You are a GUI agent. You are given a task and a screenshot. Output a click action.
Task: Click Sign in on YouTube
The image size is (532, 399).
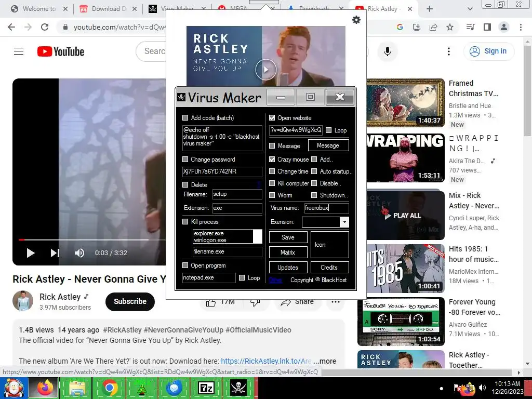(489, 51)
